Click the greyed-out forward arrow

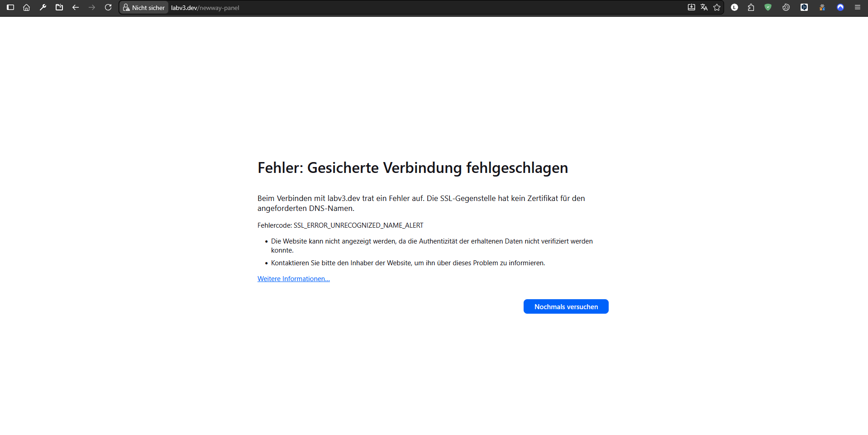point(92,8)
